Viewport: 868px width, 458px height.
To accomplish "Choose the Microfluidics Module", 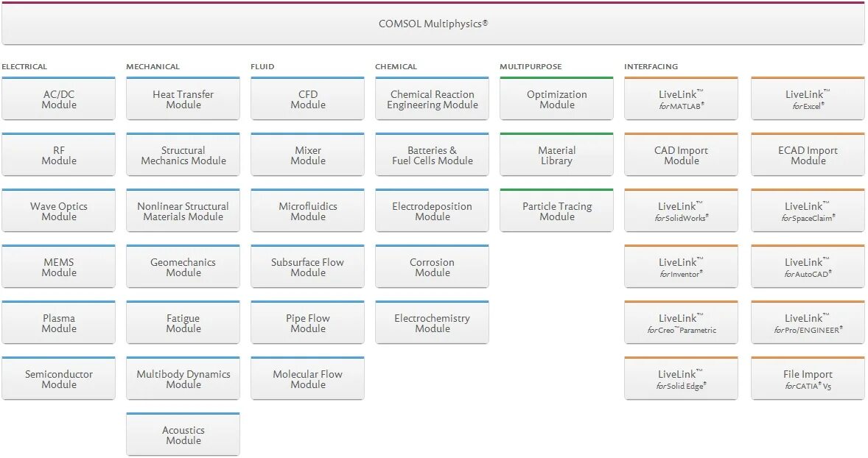I will tap(308, 210).
